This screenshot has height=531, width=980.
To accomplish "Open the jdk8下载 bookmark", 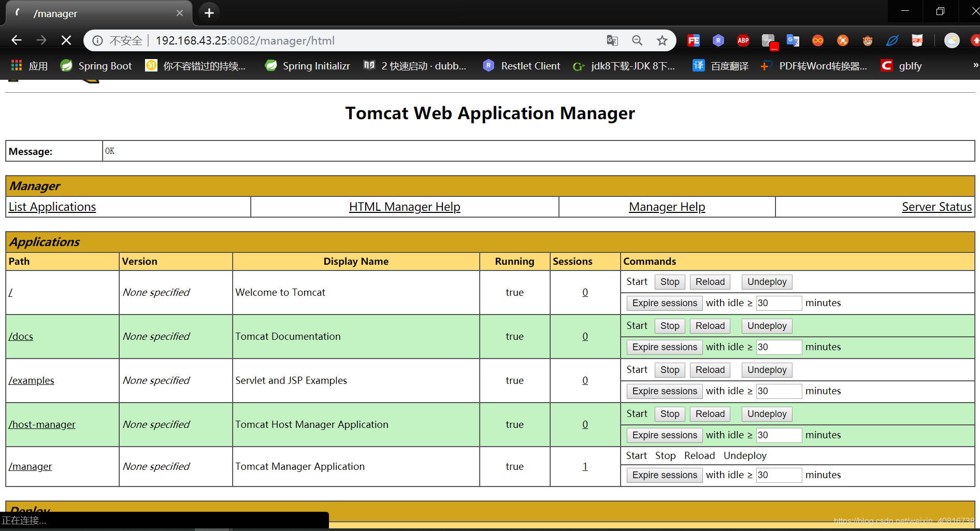I will coord(624,66).
